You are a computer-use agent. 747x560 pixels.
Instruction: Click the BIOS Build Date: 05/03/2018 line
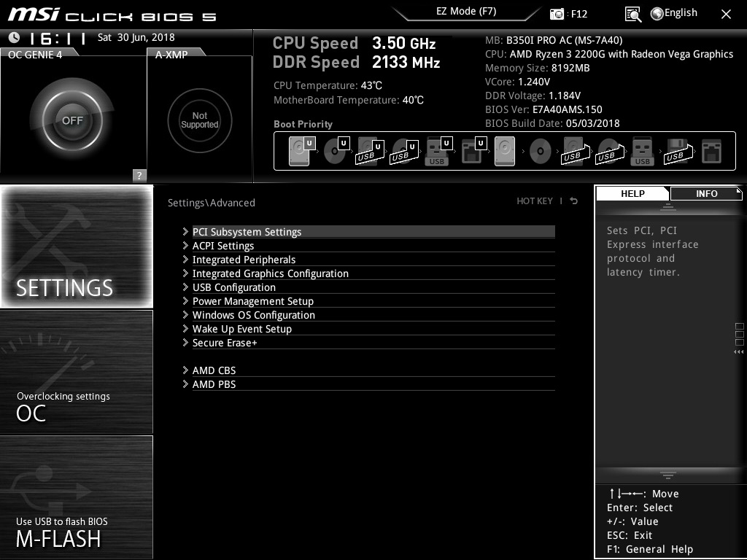pos(552,122)
